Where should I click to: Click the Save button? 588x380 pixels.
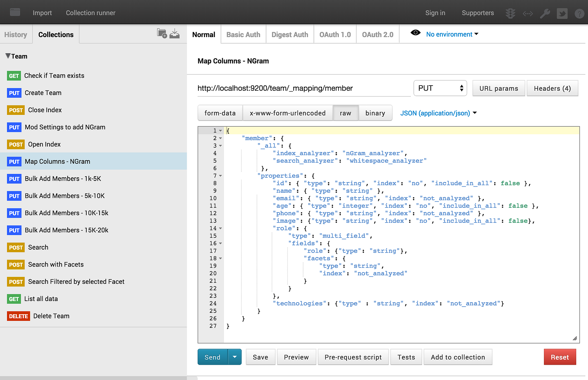click(x=261, y=357)
